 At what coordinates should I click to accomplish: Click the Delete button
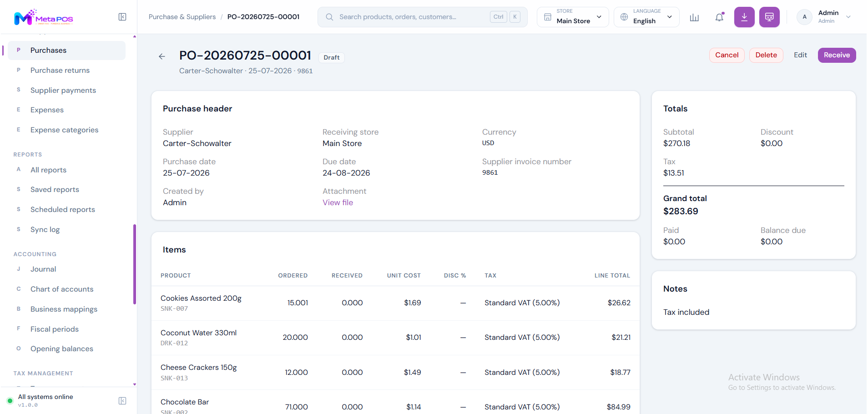point(766,55)
